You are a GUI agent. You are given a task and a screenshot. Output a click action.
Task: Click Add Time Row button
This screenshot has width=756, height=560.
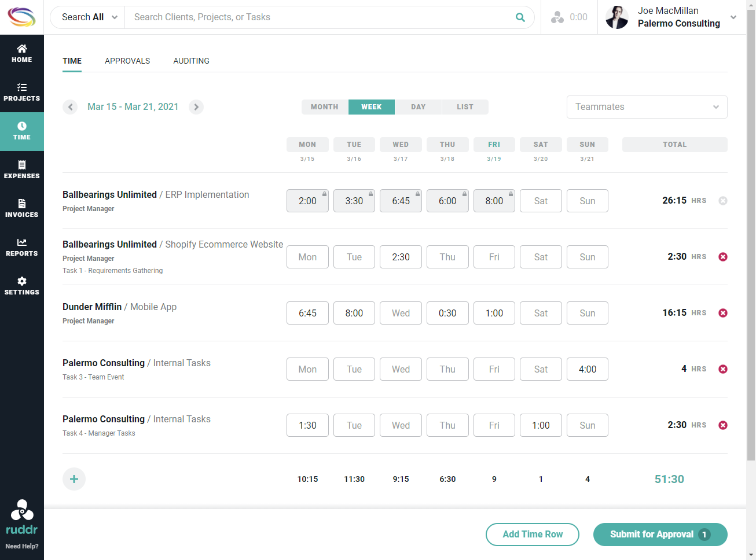tap(533, 535)
